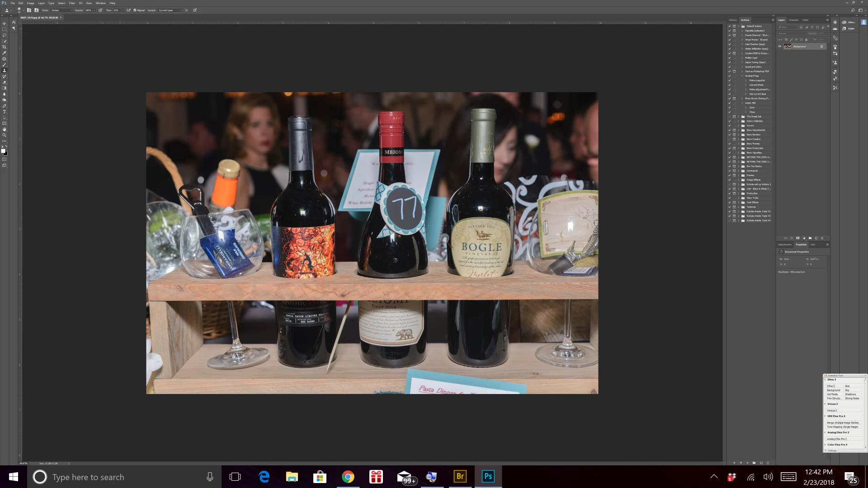The image size is (868, 488).
Task: Select the Lasso tool
Action: 5,35
